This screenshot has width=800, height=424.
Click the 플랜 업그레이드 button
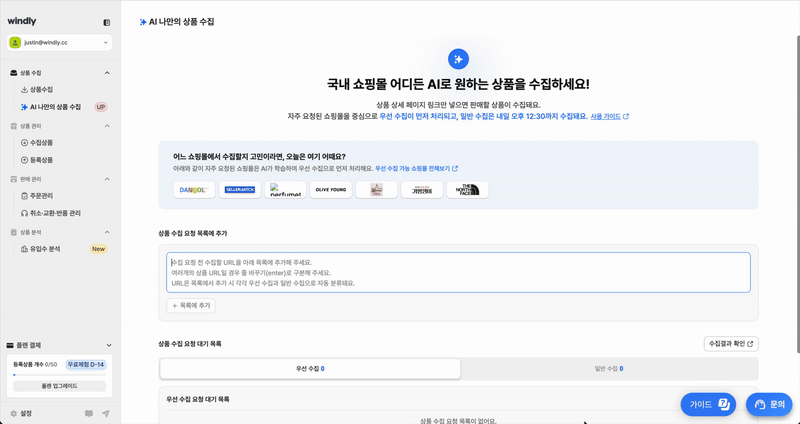(59, 386)
